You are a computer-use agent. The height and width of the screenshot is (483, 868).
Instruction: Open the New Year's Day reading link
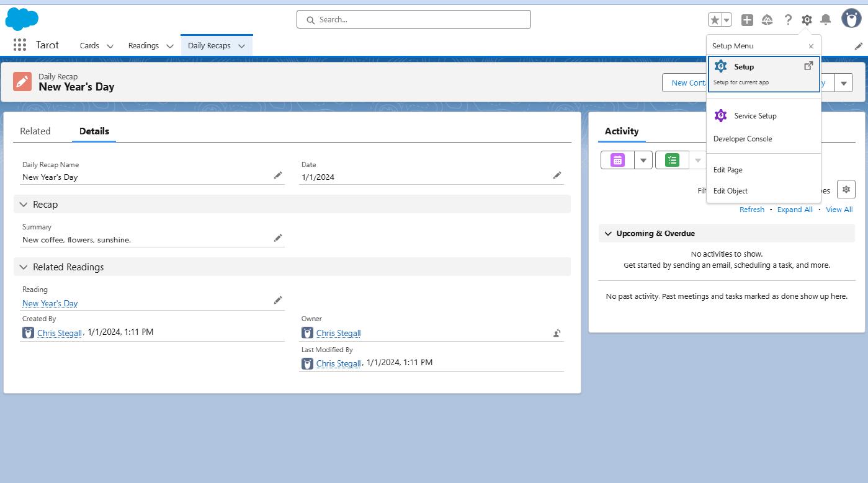[50, 303]
